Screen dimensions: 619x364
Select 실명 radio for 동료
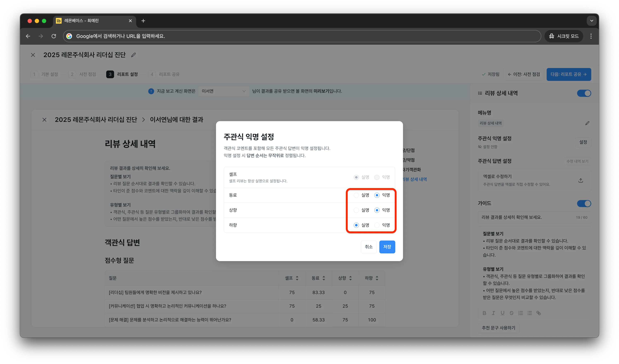coord(356,195)
